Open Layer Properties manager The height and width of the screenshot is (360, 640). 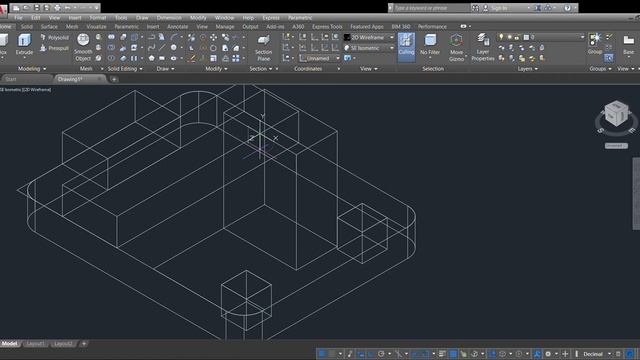483,48
